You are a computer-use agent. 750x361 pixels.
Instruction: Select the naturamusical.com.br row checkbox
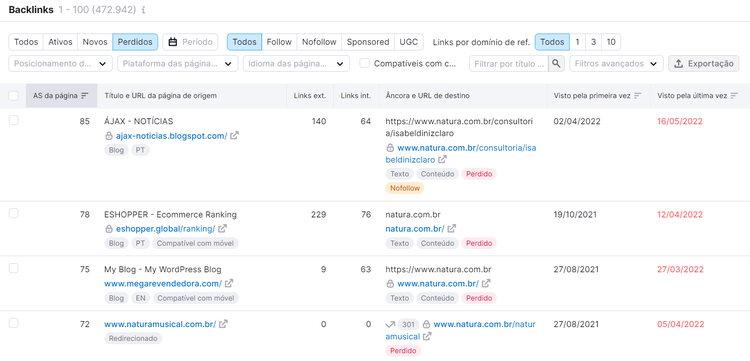(13, 323)
